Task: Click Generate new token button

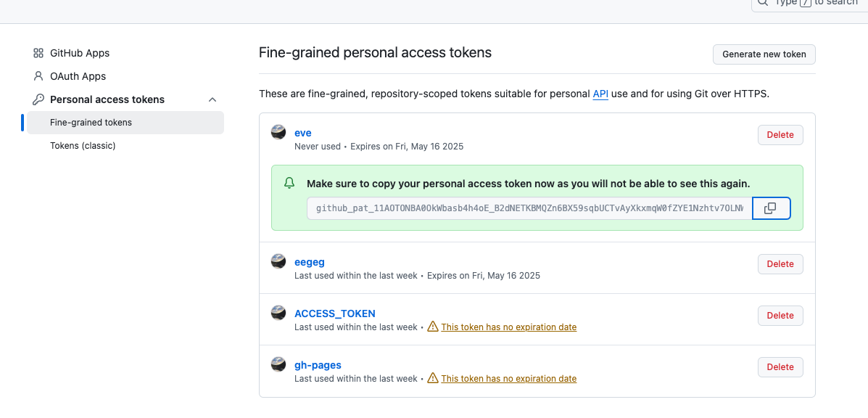Action: pos(764,54)
